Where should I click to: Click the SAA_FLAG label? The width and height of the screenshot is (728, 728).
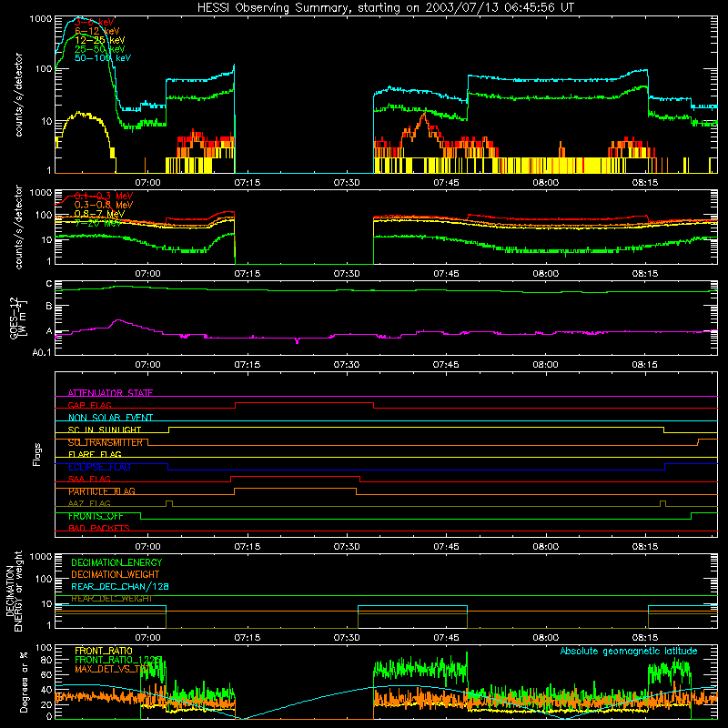pos(89,479)
